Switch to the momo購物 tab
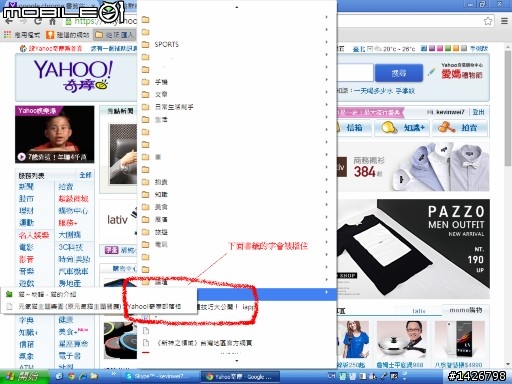 coord(465,310)
